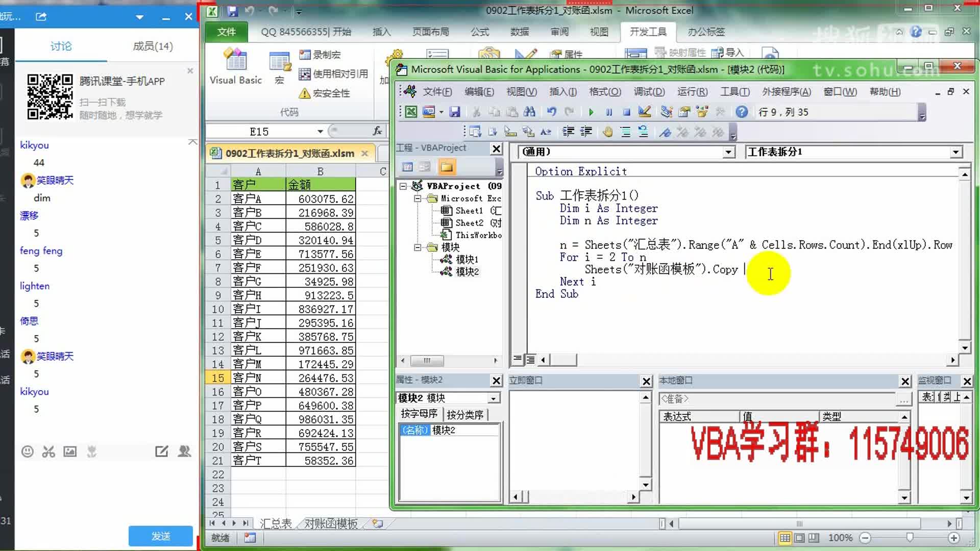Save the project from the VBE toolbar
980x551 pixels.
(455, 112)
